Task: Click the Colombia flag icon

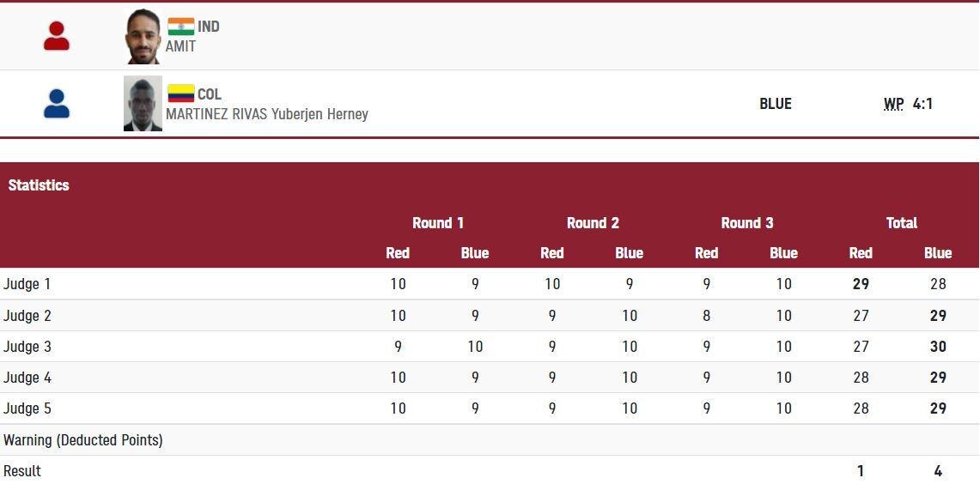Action: click(180, 94)
